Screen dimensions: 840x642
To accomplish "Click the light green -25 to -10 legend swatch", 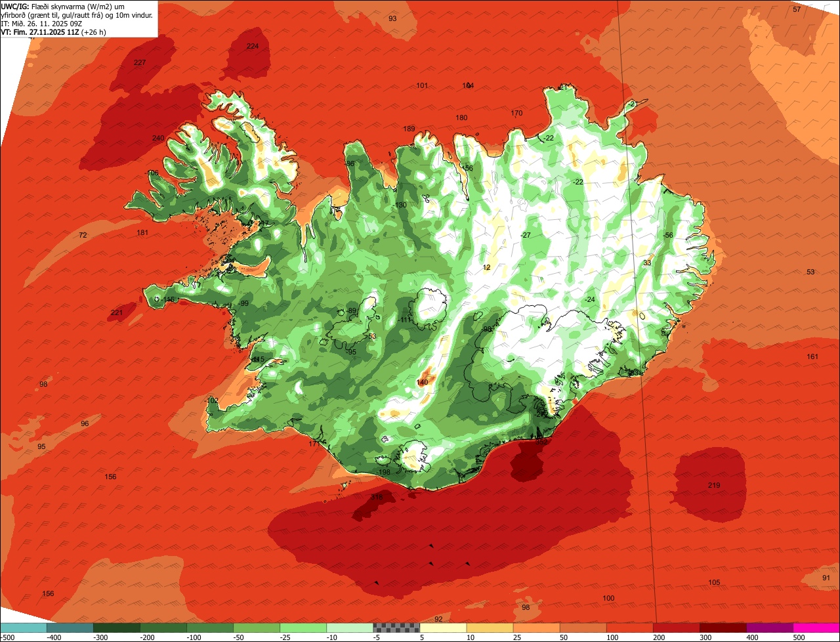I will click(x=303, y=628).
